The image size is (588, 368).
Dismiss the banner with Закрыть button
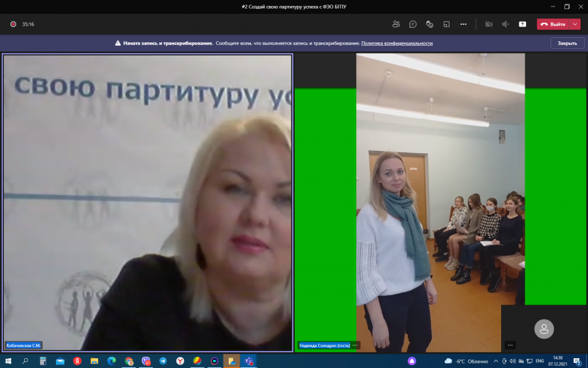click(567, 43)
